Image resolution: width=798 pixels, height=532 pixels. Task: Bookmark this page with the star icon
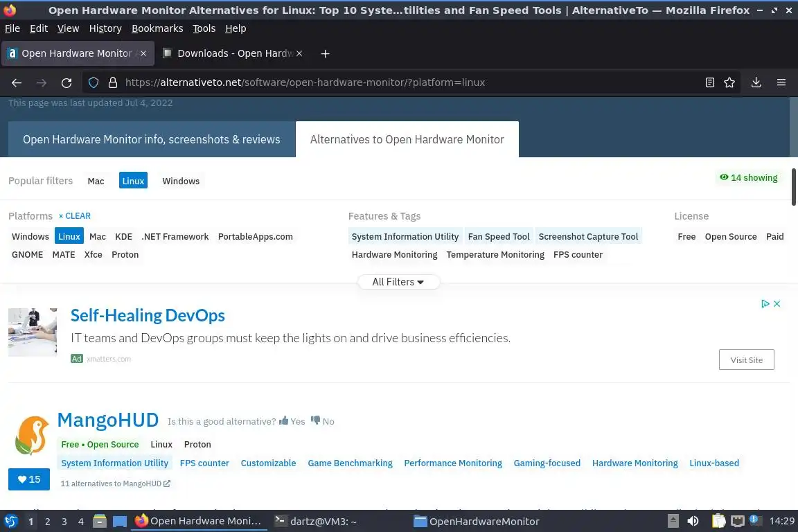pos(729,82)
